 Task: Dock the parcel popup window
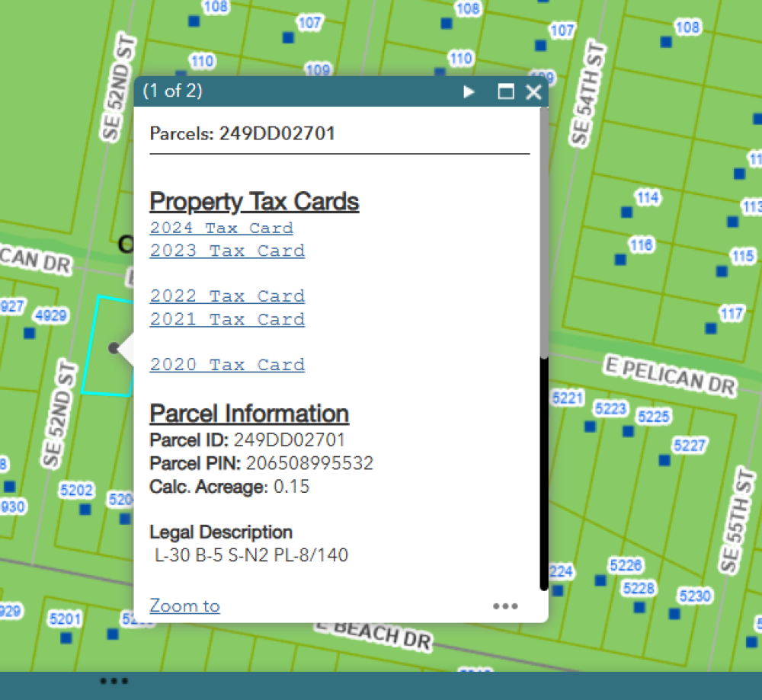[504, 91]
